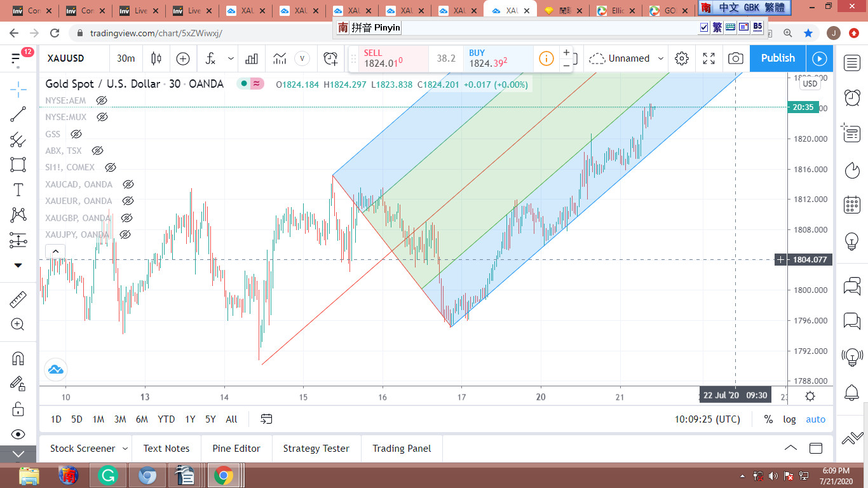The height and width of the screenshot is (488, 868).
Task: Open the alerts alarm clock panel
Action: pyautogui.click(x=851, y=97)
